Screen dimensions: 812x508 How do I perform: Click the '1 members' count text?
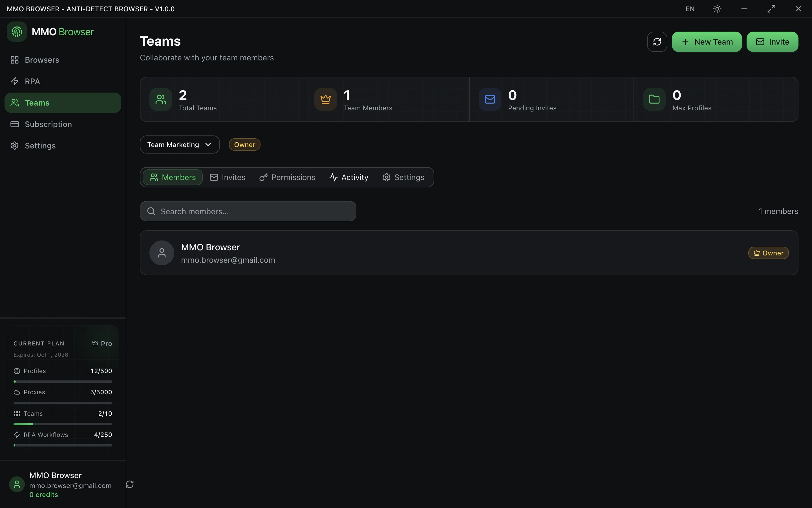coord(778,211)
